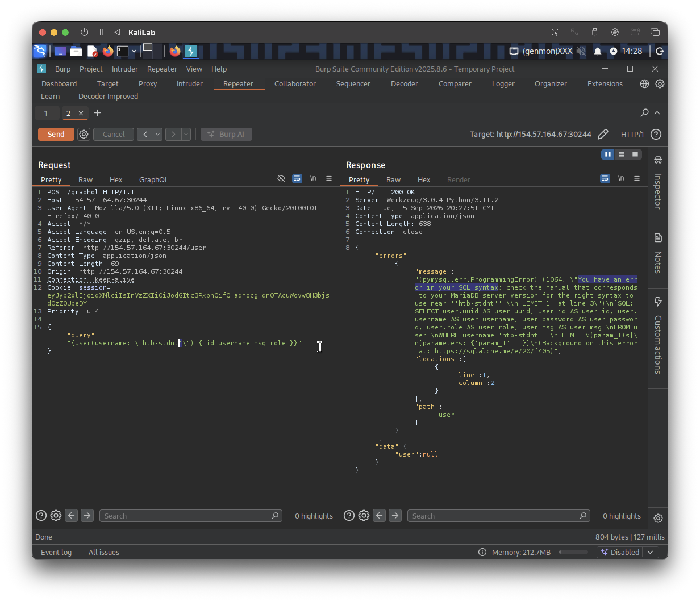The width and height of the screenshot is (700, 602).
Task: Click the globe browser icon in top bar
Action: click(x=644, y=84)
